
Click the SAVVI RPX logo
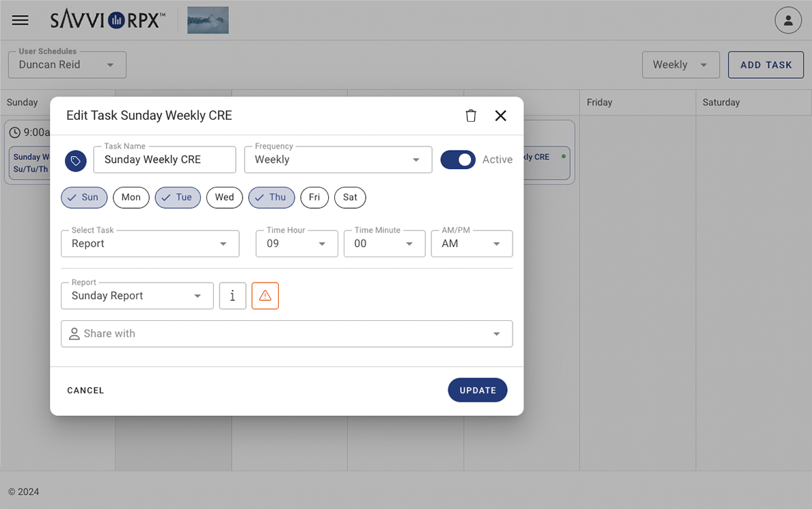tap(107, 20)
